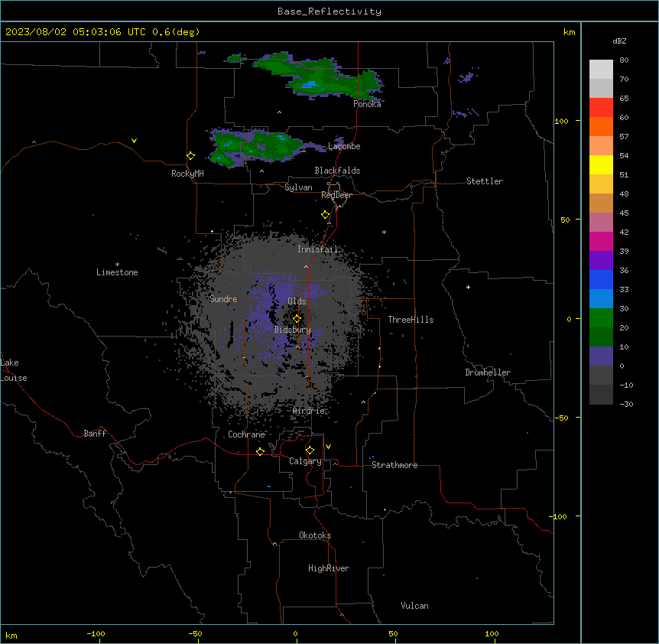Click the Blackfalds city label

(337, 171)
